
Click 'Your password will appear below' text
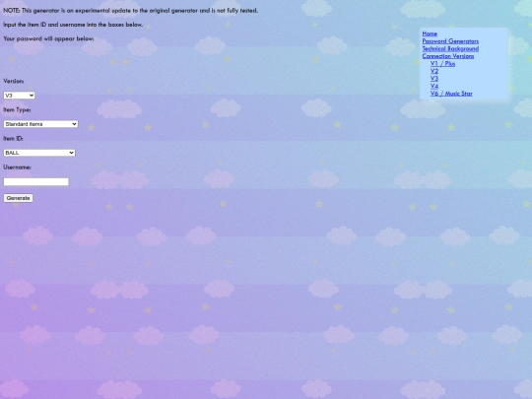(48, 38)
